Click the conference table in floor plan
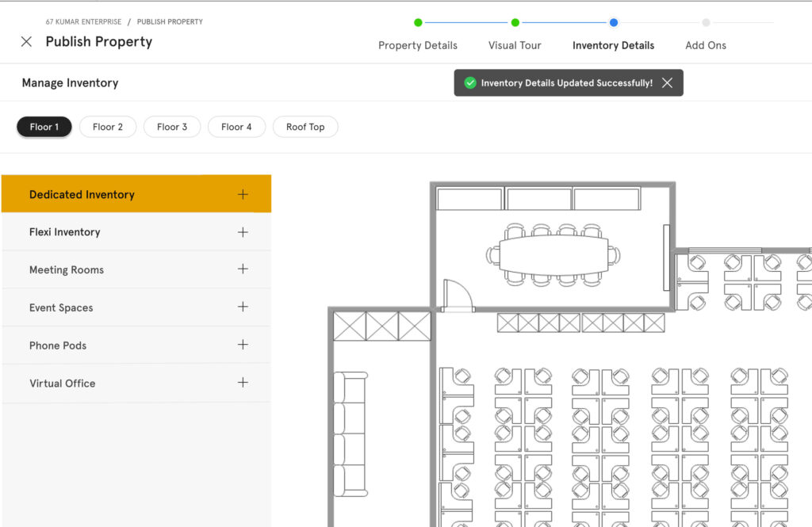The height and width of the screenshot is (527, 812). [553, 254]
